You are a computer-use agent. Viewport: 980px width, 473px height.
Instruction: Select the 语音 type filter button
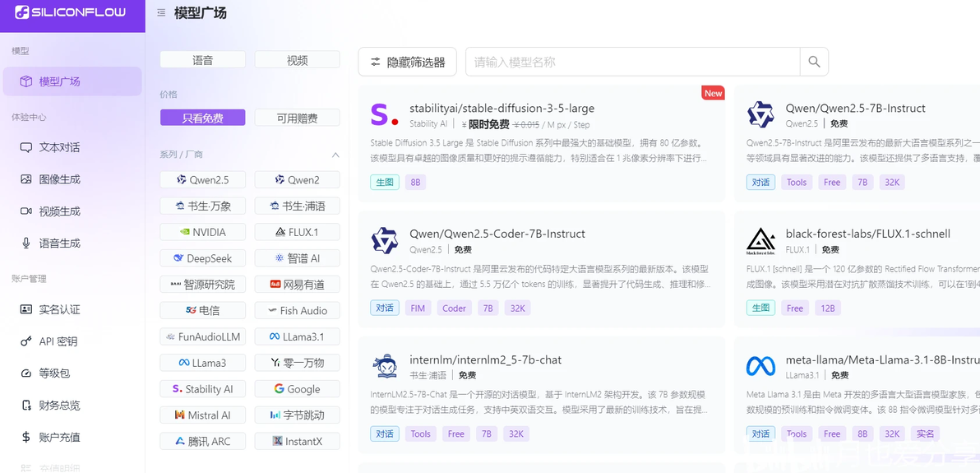point(202,60)
